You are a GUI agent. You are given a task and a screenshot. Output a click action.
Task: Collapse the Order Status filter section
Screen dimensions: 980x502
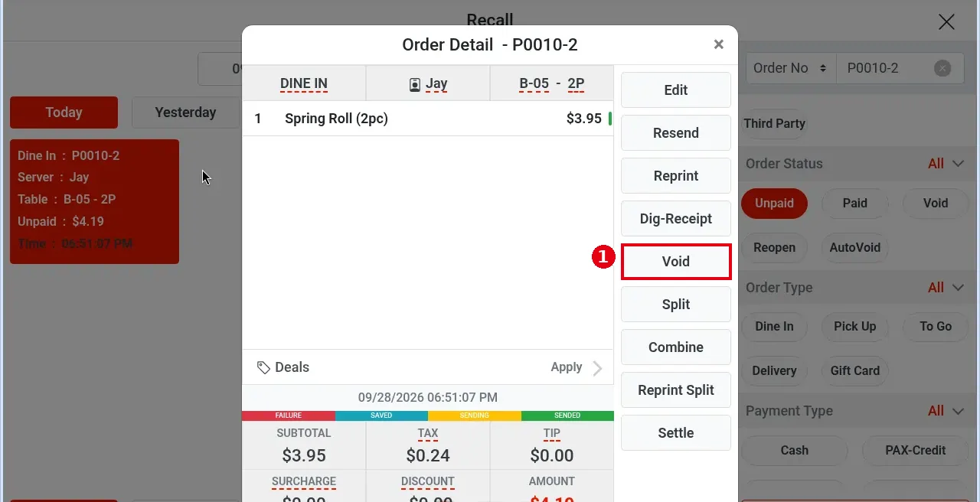(958, 163)
